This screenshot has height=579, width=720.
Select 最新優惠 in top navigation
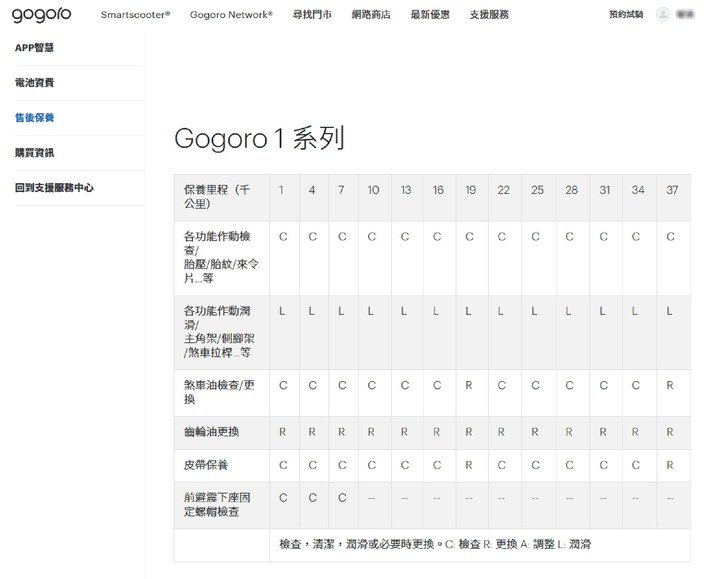click(x=430, y=15)
